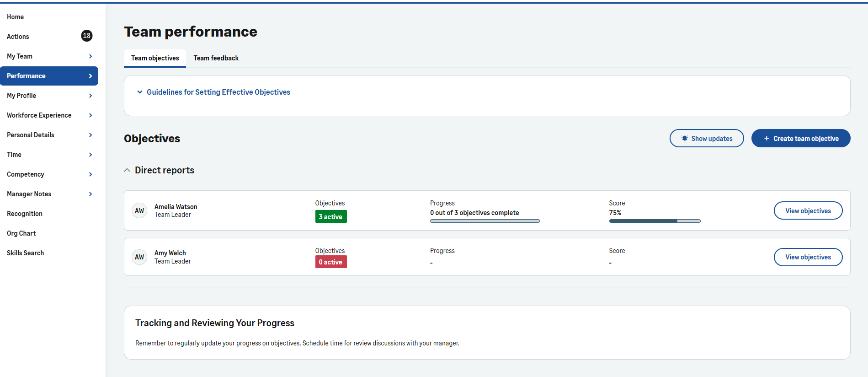Click the green 3 active objectives badge
868x377 pixels.
point(330,216)
